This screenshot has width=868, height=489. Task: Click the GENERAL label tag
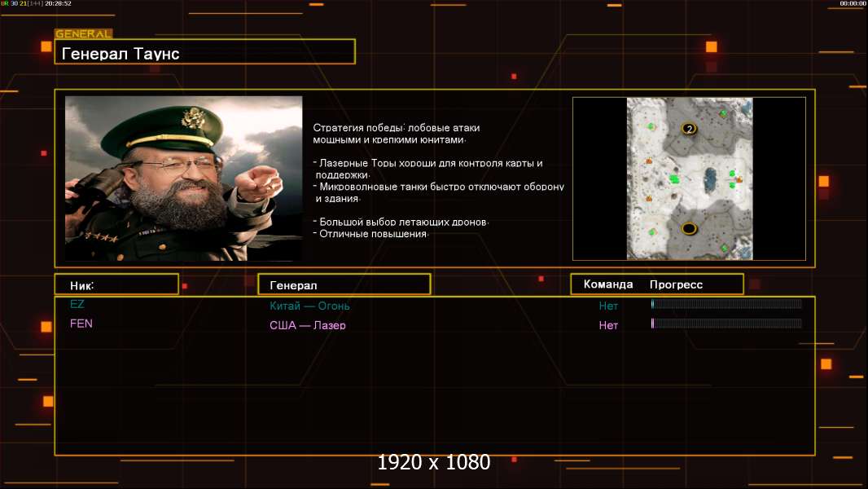(83, 33)
